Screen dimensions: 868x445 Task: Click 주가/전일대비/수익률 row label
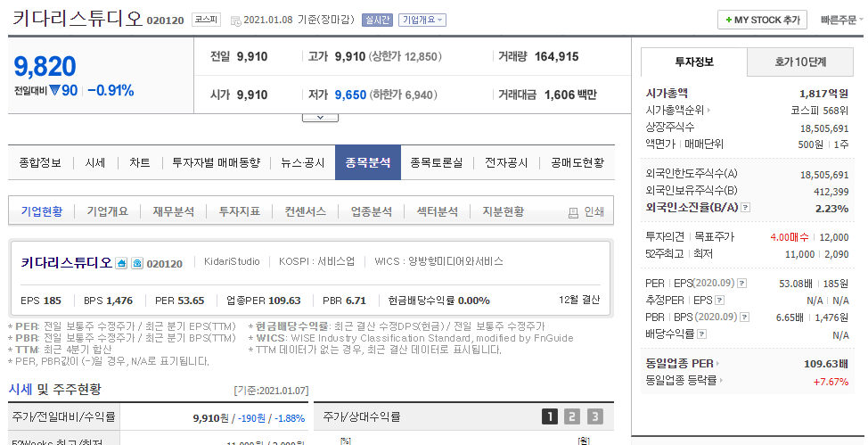[63, 416]
